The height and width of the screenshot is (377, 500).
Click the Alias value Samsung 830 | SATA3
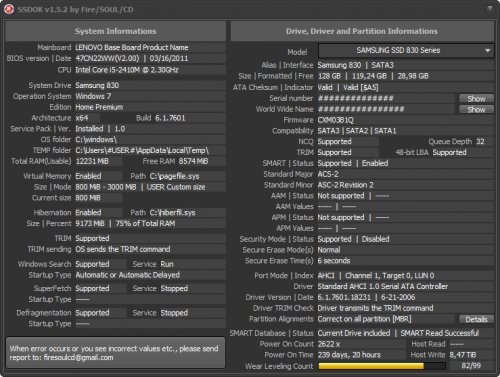pos(356,65)
